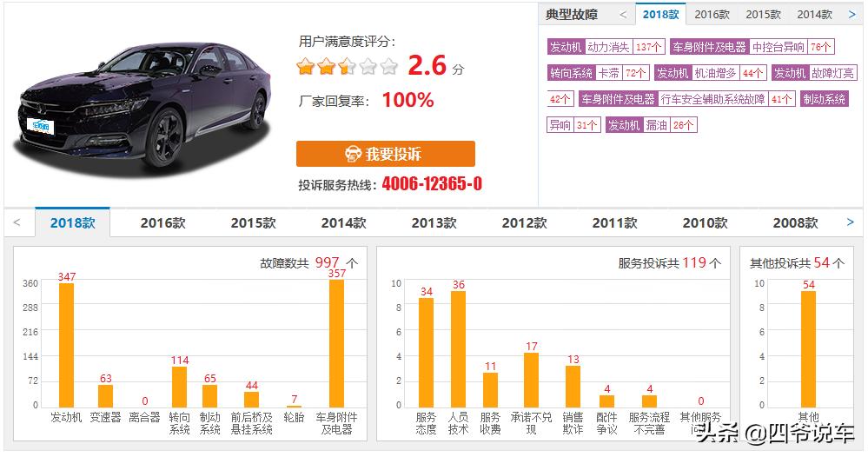Image resolution: width=868 pixels, height=457 pixels.
Task: Click the 发动机 bar with 347 faults
Action: 66,345
